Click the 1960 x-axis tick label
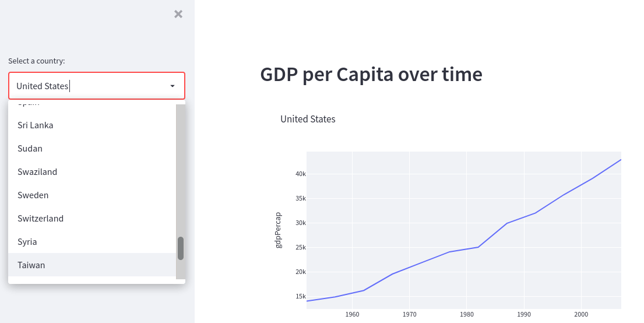644x323 pixels. (x=352, y=314)
